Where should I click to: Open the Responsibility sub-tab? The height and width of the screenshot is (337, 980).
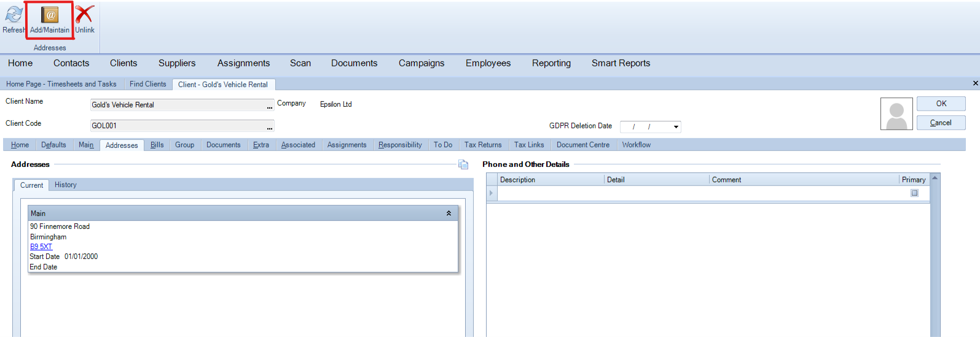[x=400, y=145]
